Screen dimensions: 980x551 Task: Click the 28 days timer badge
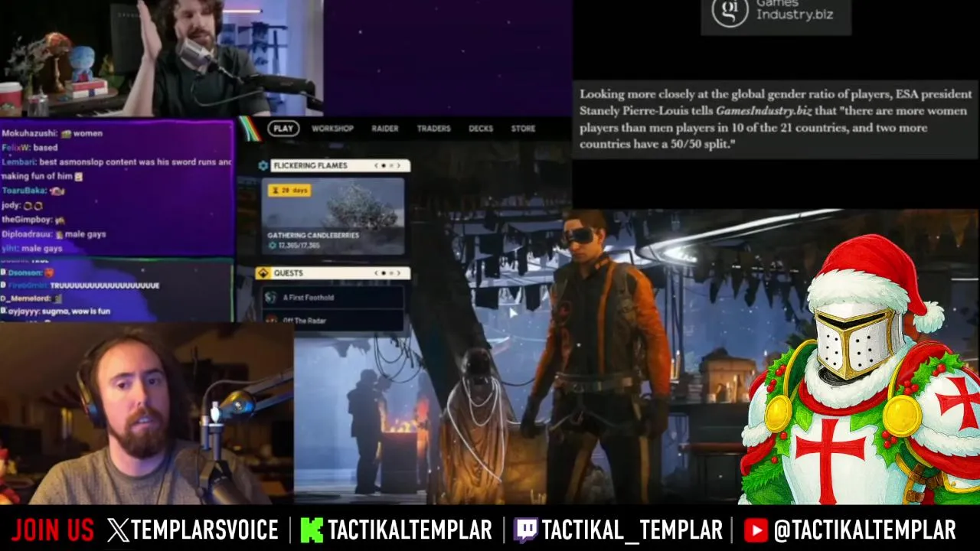click(x=289, y=191)
